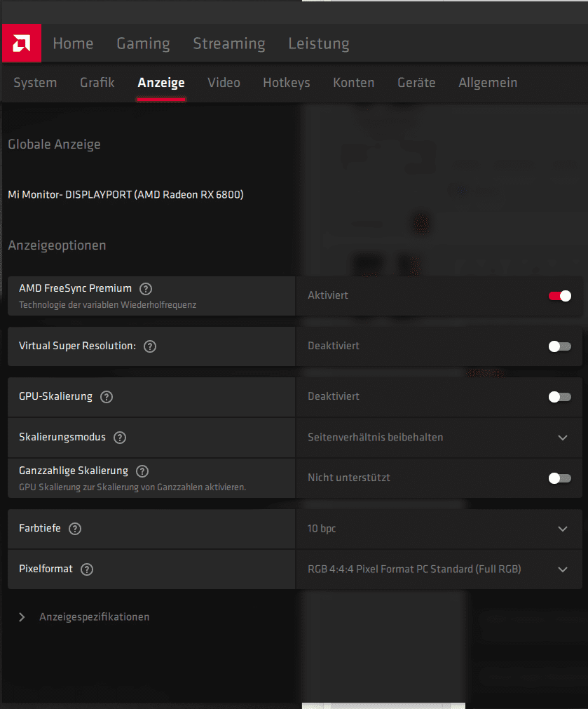Click the AMD logo icon
The width and height of the screenshot is (588, 709).
point(22,43)
